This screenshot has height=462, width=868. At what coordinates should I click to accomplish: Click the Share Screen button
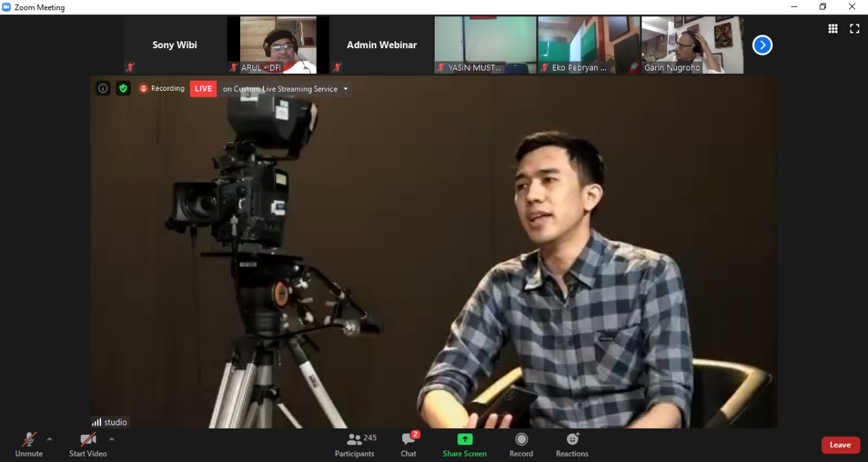[465, 445]
